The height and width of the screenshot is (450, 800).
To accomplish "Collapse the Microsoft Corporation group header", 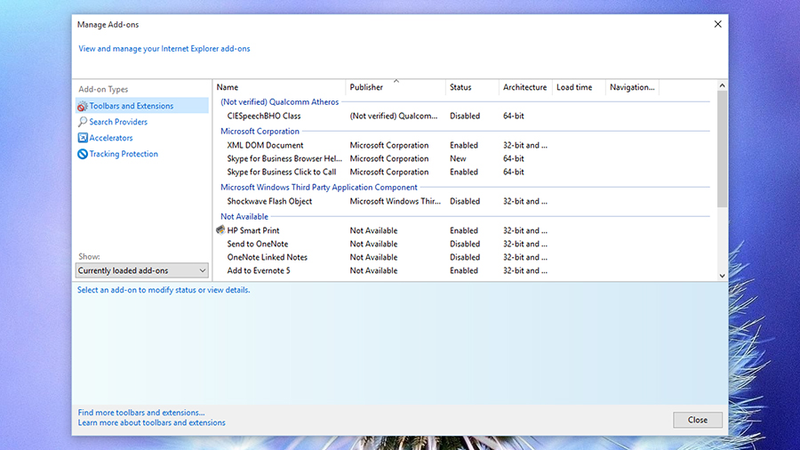I will (x=260, y=131).
